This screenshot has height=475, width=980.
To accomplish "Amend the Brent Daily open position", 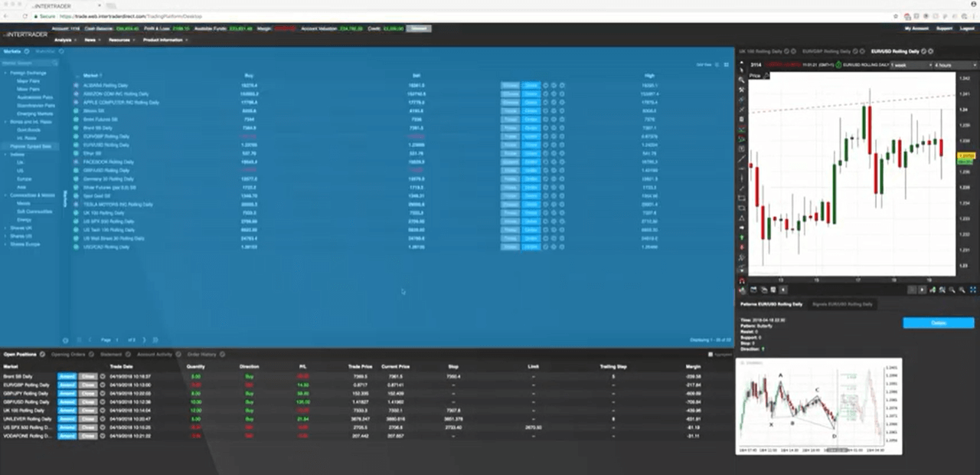I will pos(67,377).
